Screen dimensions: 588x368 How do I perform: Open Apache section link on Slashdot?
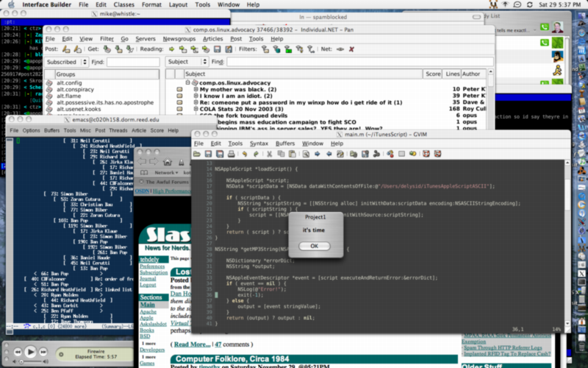[148, 311]
